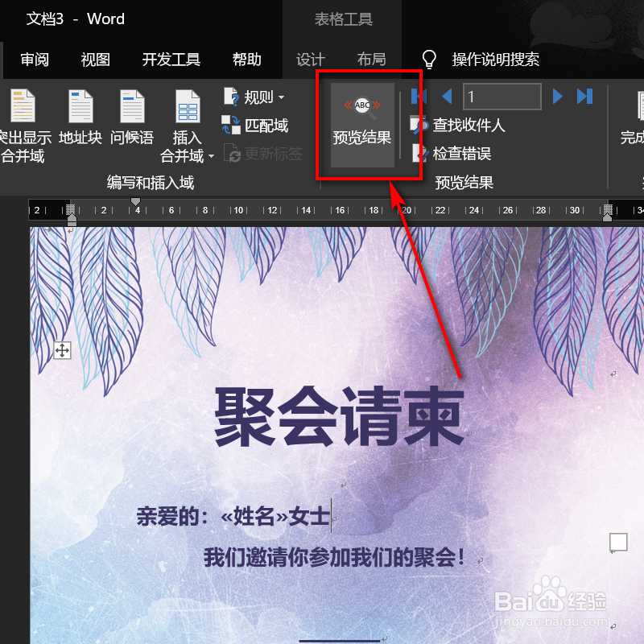The height and width of the screenshot is (644, 644).
Task: Click the Preview Results (预览结果) button
Action: tap(362, 125)
